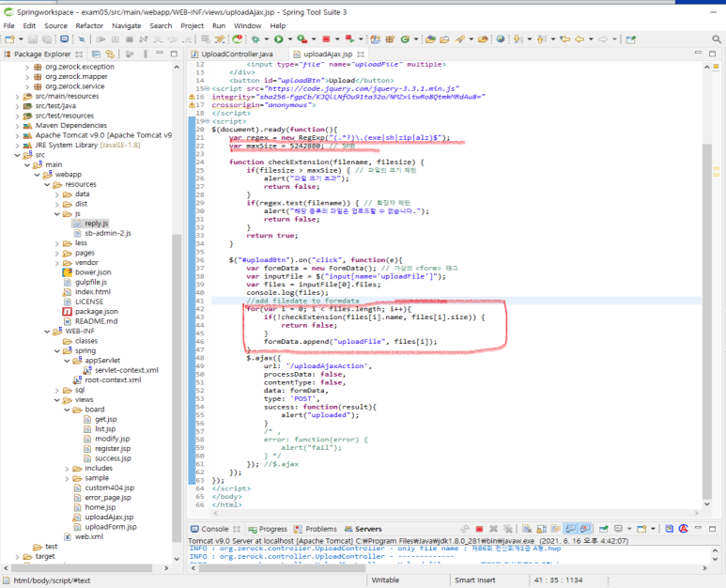Click the Save icon in toolbar
726x588 pixels.
[33, 39]
